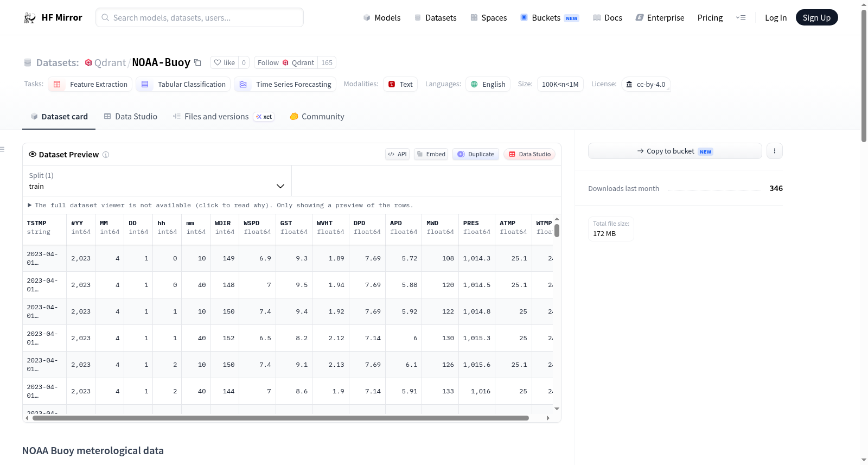The height and width of the screenshot is (465, 868).
Task: Click the Copy to bucket button
Action: point(675,151)
